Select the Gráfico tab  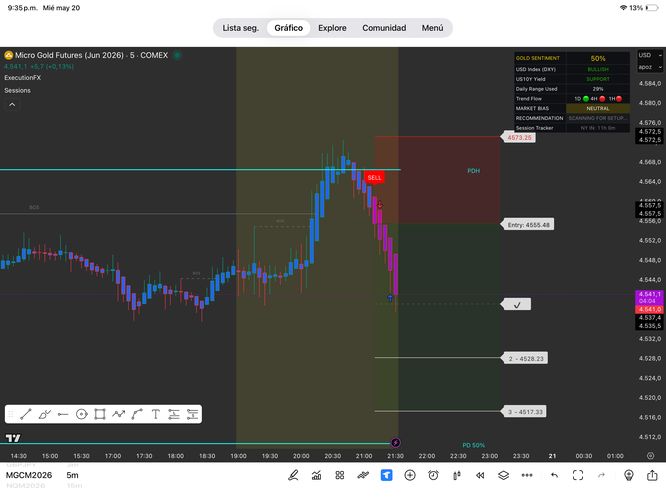[x=288, y=28]
